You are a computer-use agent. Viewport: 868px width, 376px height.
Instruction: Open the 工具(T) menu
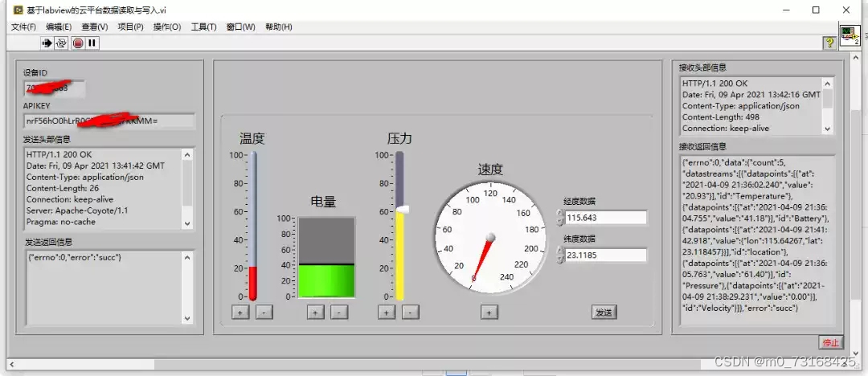click(203, 27)
